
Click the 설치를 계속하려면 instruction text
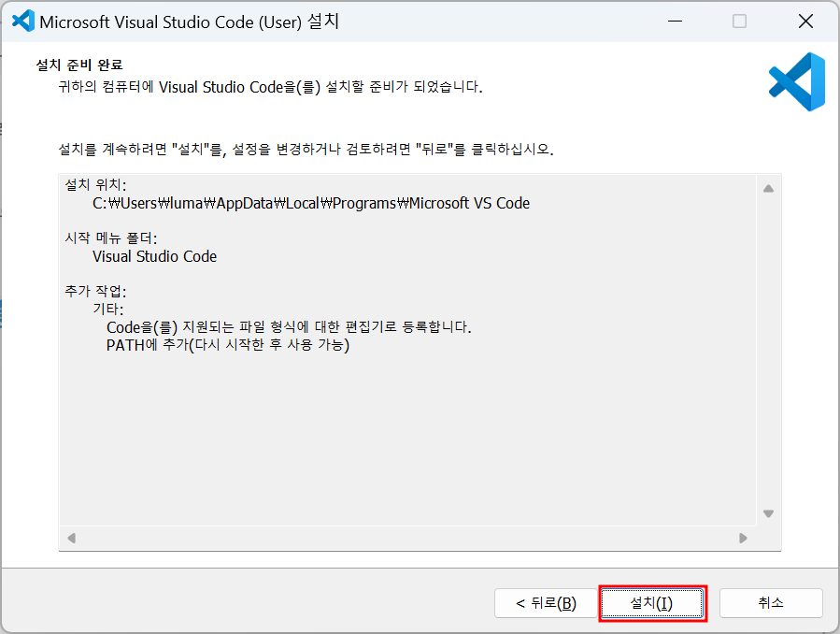point(306,149)
